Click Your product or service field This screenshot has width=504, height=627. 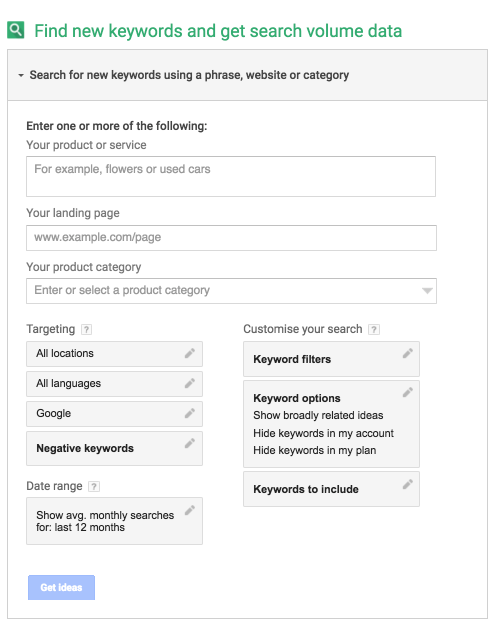[x=231, y=176]
